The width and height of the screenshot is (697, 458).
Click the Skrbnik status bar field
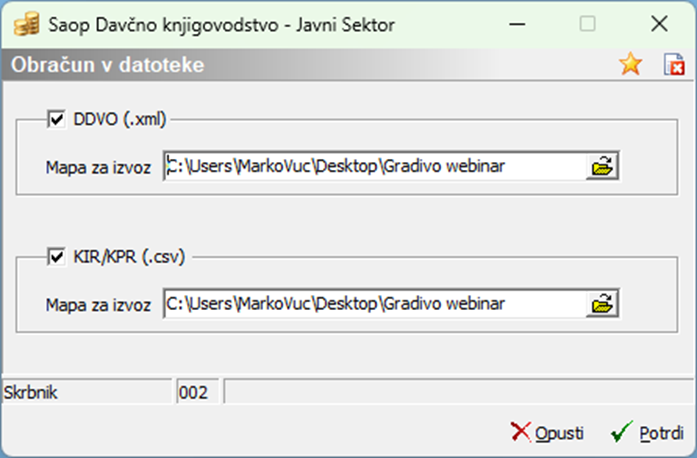click(x=87, y=392)
